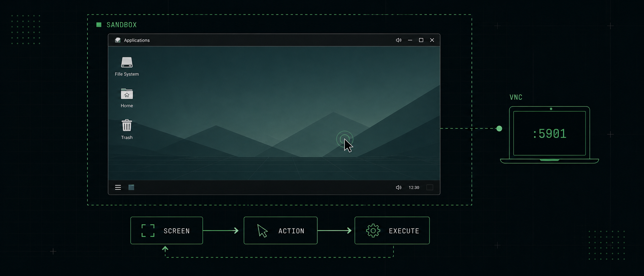
Task: Click the EXECUTE label text
Action: 404,231
